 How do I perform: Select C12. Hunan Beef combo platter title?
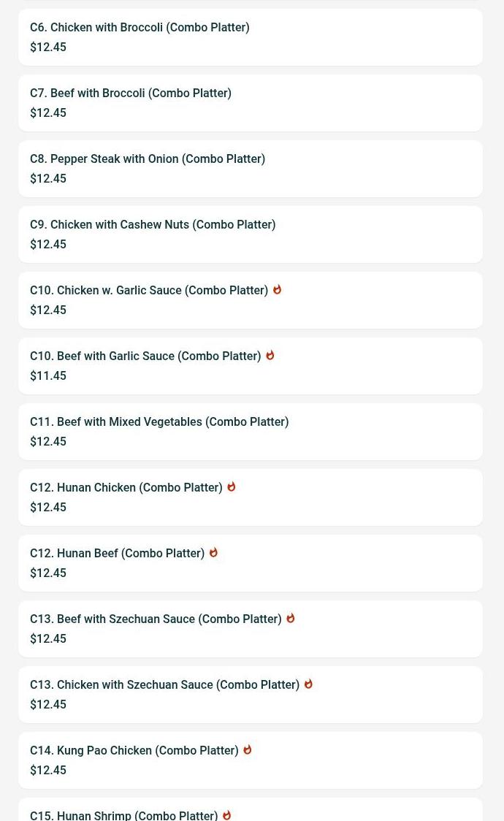(118, 554)
